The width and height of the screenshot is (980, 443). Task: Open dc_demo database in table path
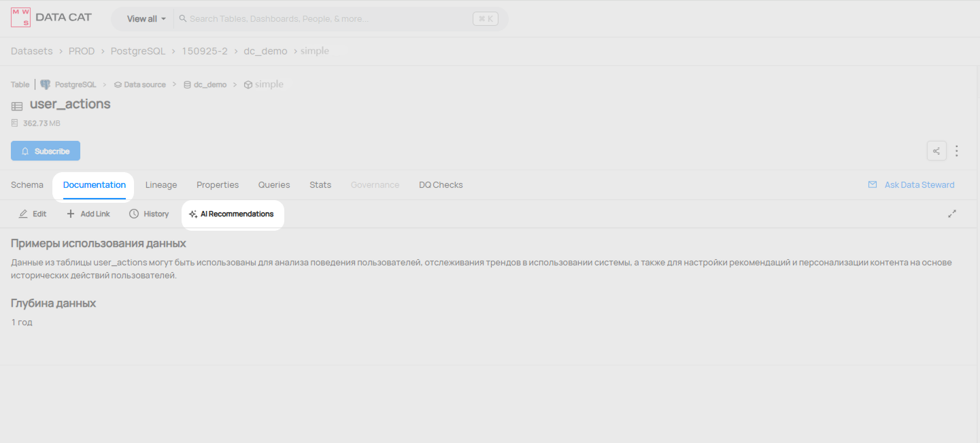pyautogui.click(x=209, y=85)
